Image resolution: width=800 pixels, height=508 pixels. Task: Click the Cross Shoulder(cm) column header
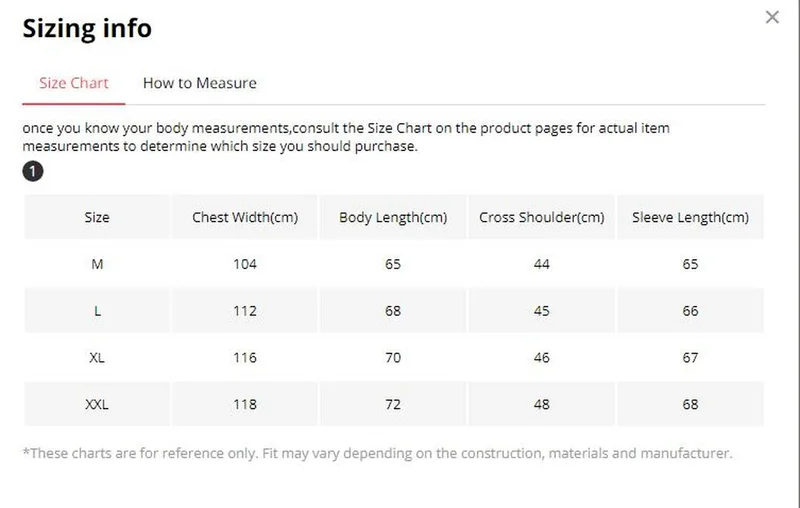(x=542, y=217)
